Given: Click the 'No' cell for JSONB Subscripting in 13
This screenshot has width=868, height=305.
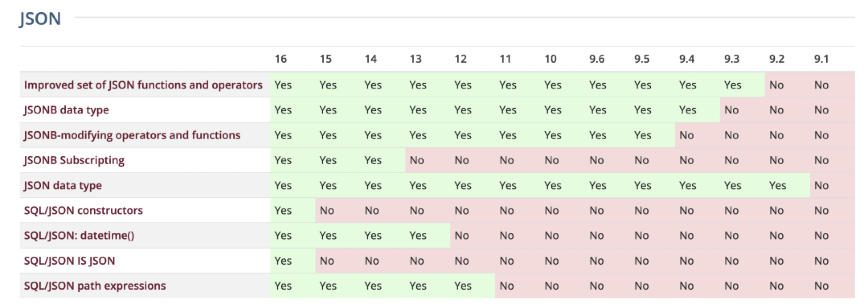Looking at the screenshot, I should pos(417,160).
